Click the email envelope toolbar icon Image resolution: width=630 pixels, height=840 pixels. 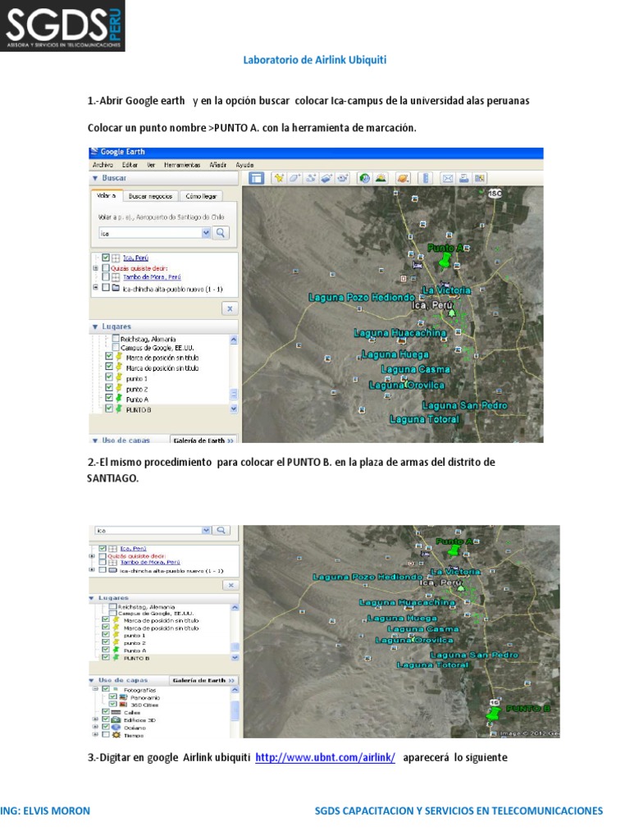(448, 178)
